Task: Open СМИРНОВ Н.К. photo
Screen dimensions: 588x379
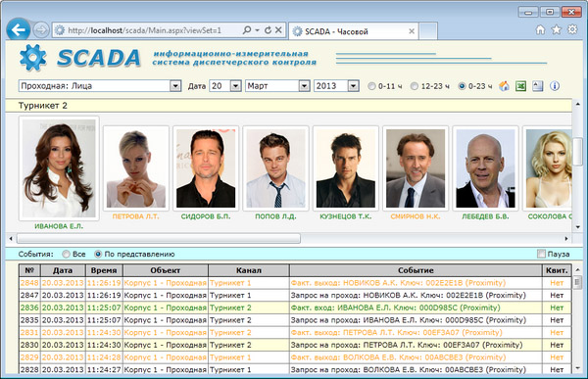Action: 416,168
